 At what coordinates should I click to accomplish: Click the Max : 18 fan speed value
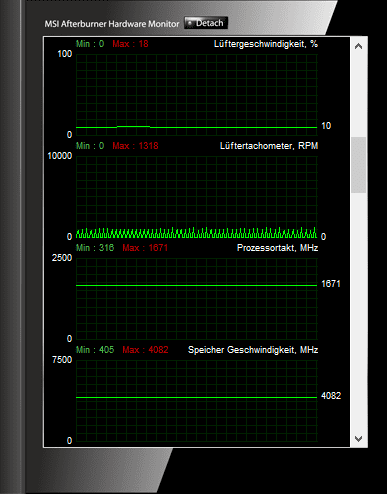coord(130,44)
